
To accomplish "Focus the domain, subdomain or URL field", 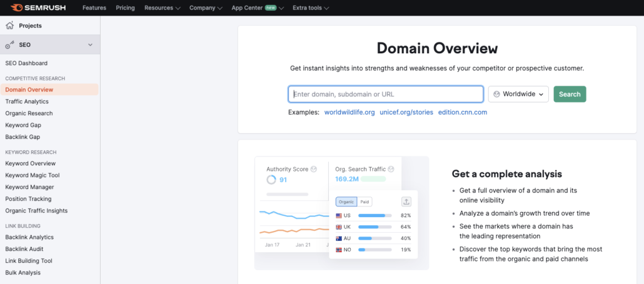I will [x=386, y=94].
